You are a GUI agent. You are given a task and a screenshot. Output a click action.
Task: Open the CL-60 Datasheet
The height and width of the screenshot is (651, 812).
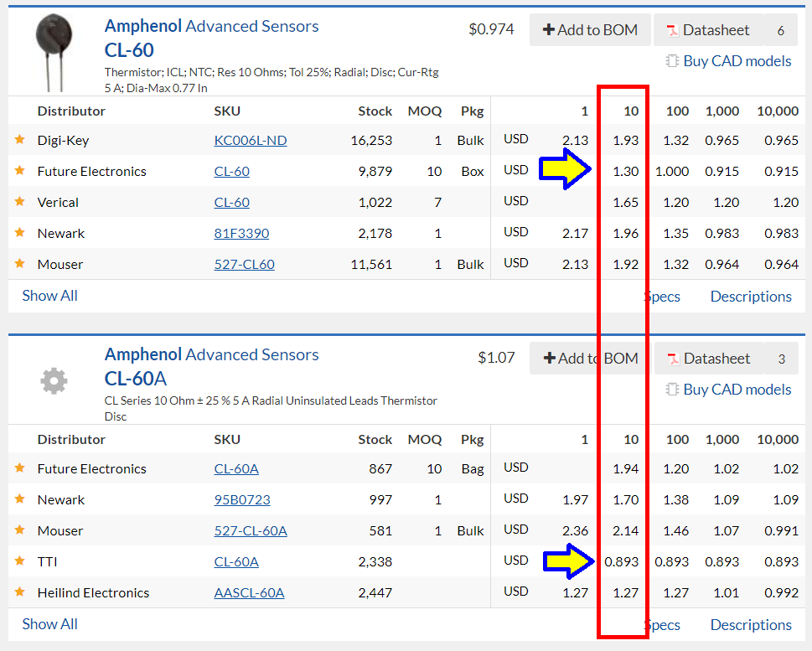[x=708, y=30]
